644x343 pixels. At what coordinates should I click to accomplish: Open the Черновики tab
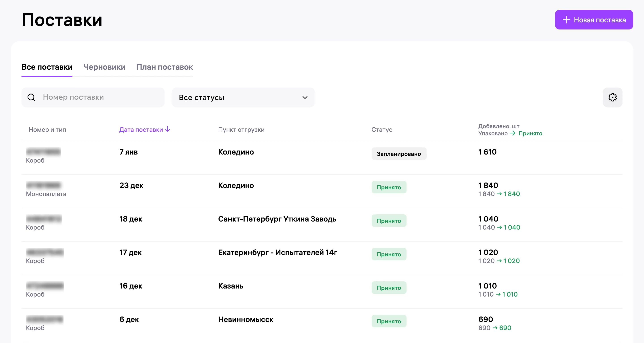104,67
